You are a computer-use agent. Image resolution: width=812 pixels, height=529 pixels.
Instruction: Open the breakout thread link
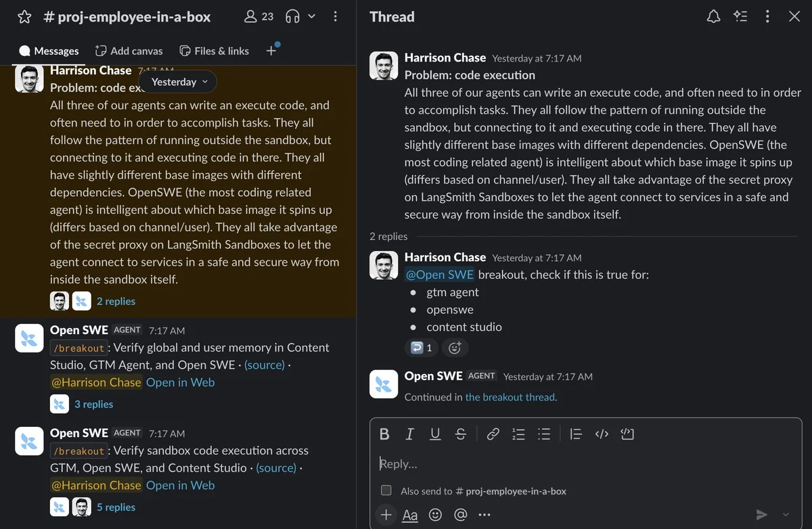510,397
